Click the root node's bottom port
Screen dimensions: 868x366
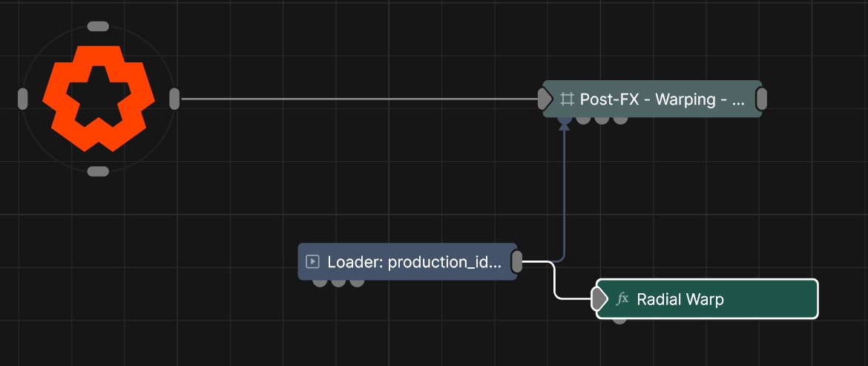[98, 171]
